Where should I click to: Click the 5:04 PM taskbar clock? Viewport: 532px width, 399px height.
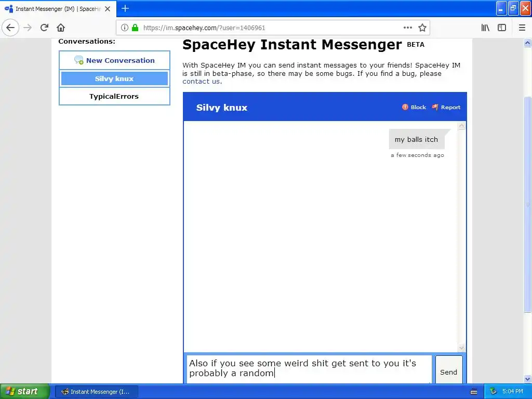click(513, 392)
